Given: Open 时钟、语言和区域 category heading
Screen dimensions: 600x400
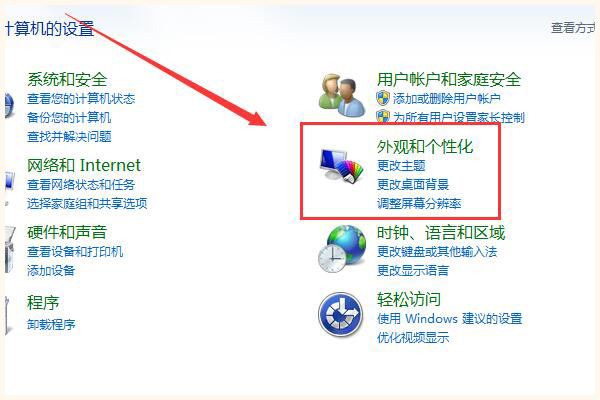Looking at the screenshot, I should point(441,233).
